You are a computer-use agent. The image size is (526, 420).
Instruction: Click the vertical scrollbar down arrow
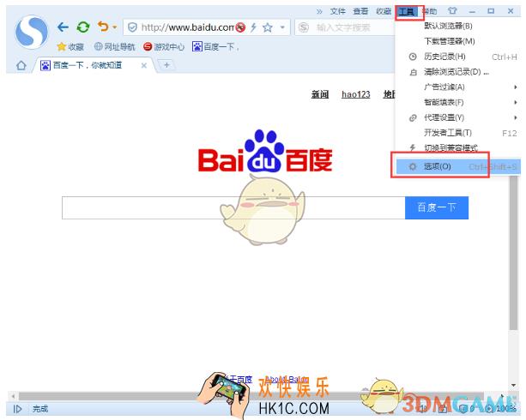coord(513,386)
